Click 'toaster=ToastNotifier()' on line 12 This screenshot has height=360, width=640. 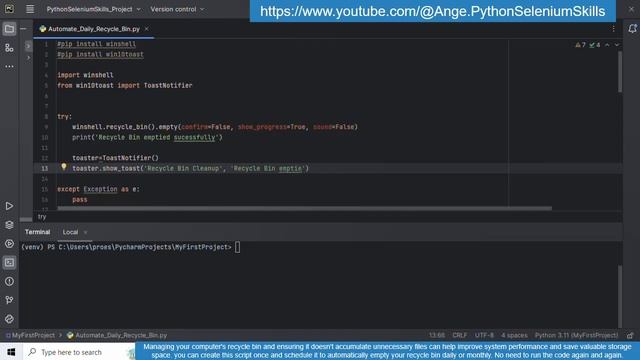(x=116, y=158)
